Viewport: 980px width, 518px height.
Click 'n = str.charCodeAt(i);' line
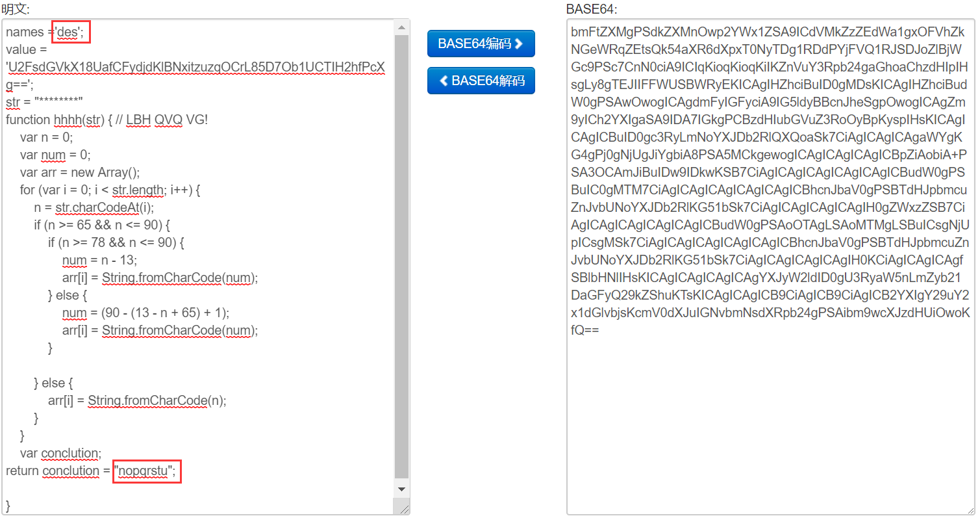click(x=94, y=208)
